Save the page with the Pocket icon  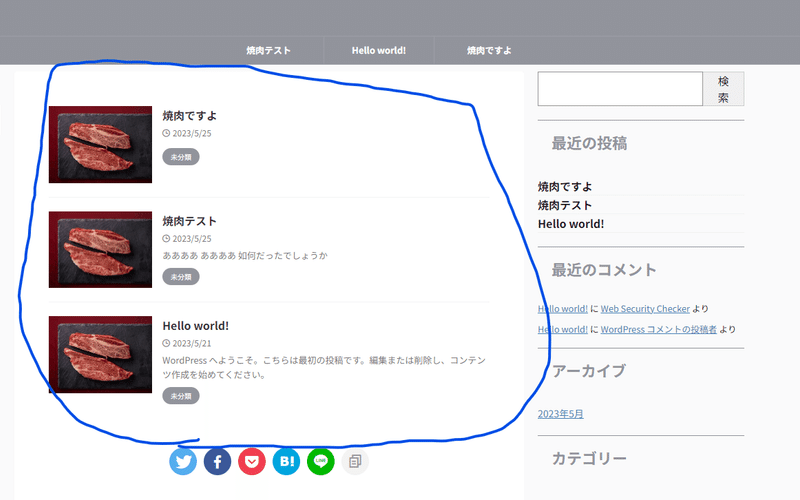(x=252, y=461)
